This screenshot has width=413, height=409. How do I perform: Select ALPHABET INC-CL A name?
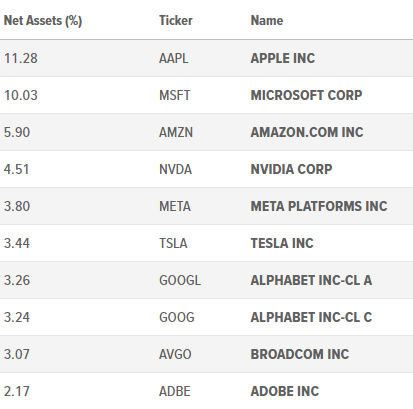[x=311, y=280]
